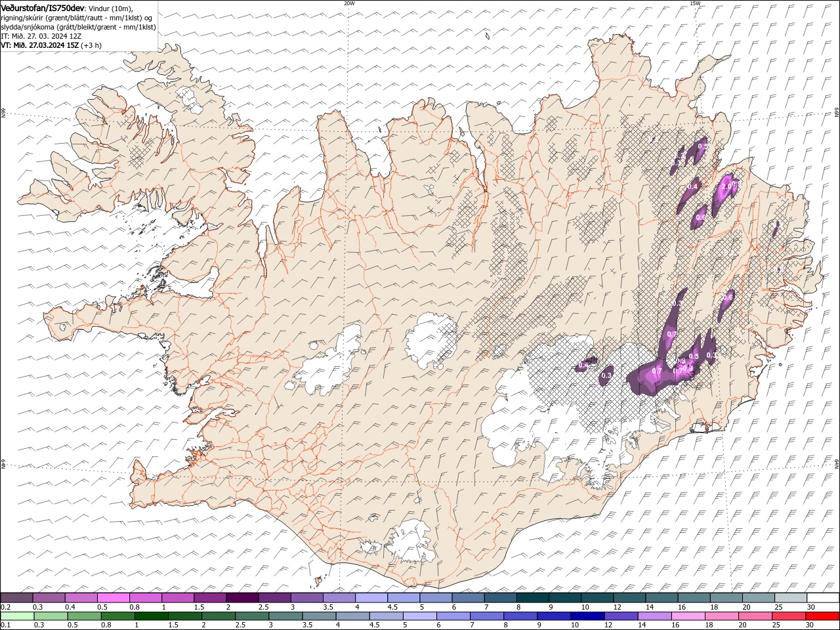Pick the rain legend swatch between 16 and 18

click(x=688, y=616)
